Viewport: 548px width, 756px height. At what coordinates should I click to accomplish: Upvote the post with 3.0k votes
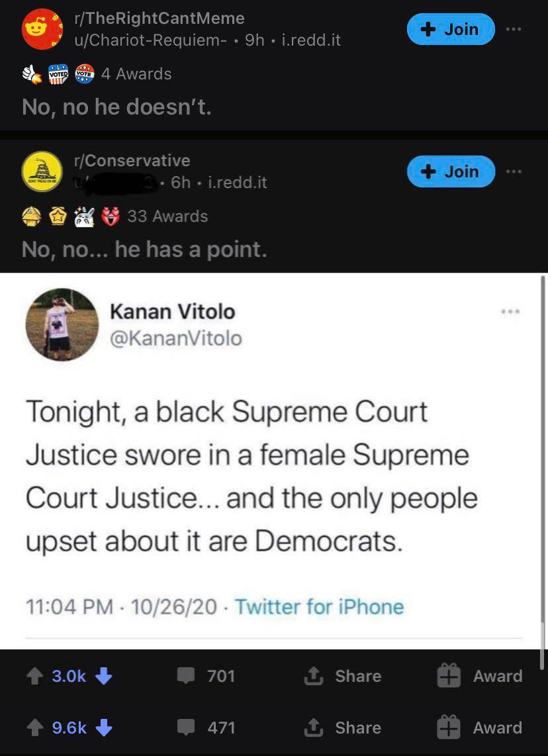pos(35,676)
